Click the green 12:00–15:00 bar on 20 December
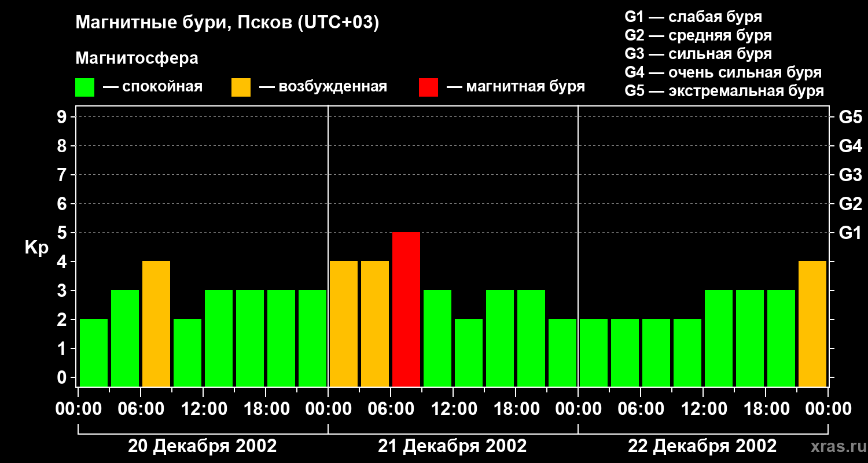 pyautogui.click(x=219, y=338)
